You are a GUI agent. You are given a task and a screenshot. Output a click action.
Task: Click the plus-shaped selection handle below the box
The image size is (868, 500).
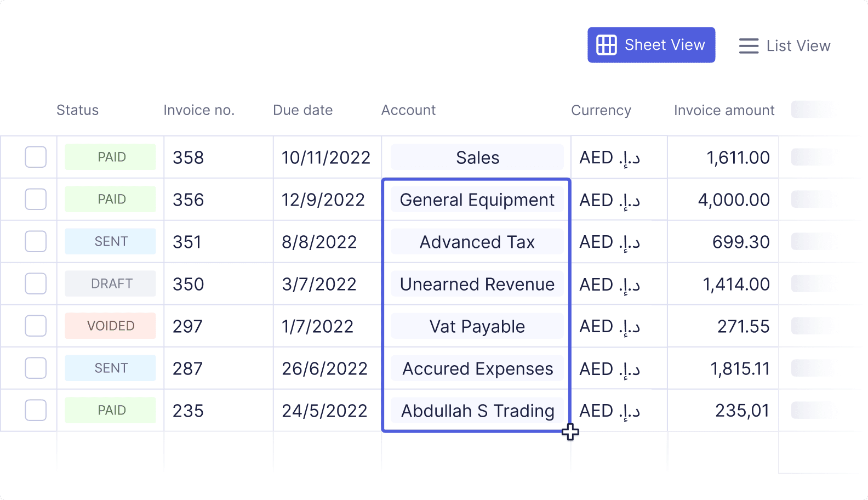coord(570,433)
